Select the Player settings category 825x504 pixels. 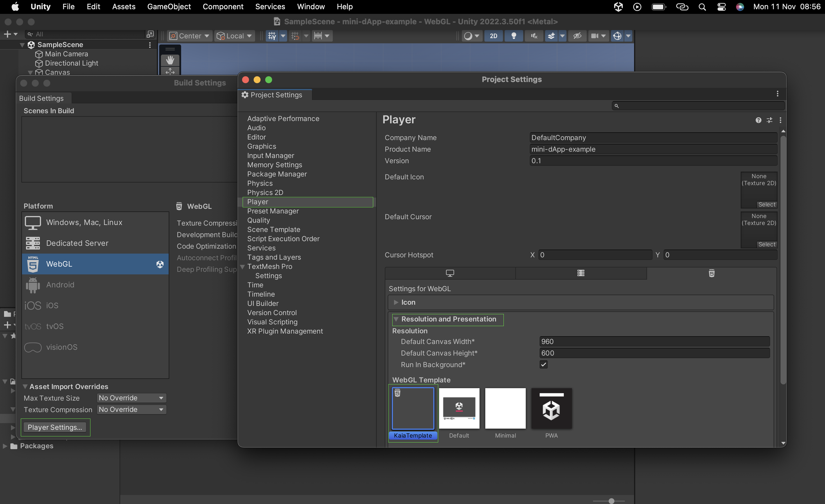point(308,202)
